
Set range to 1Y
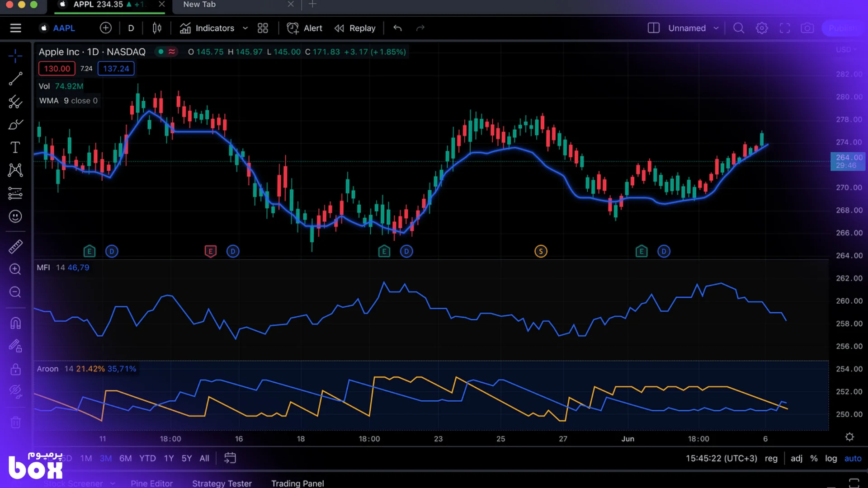click(169, 458)
